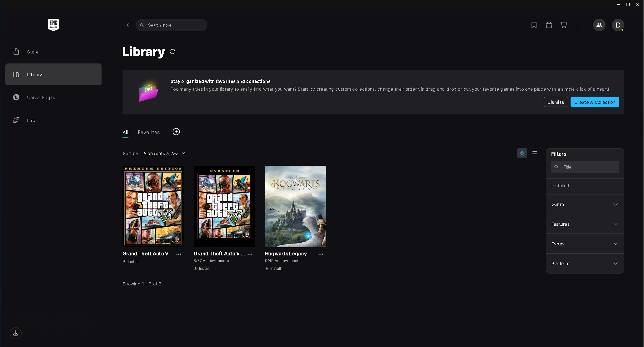Install Grand Theft Auto V Premium Edition

click(x=131, y=262)
